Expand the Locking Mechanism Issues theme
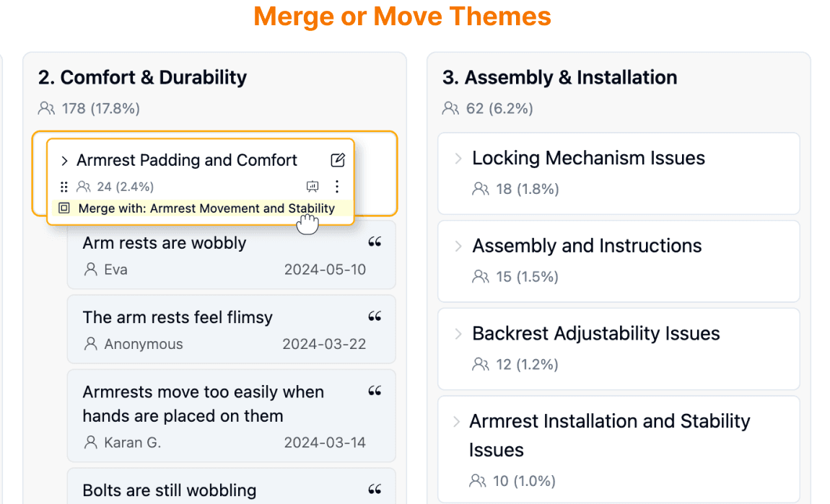 (458, 158)
